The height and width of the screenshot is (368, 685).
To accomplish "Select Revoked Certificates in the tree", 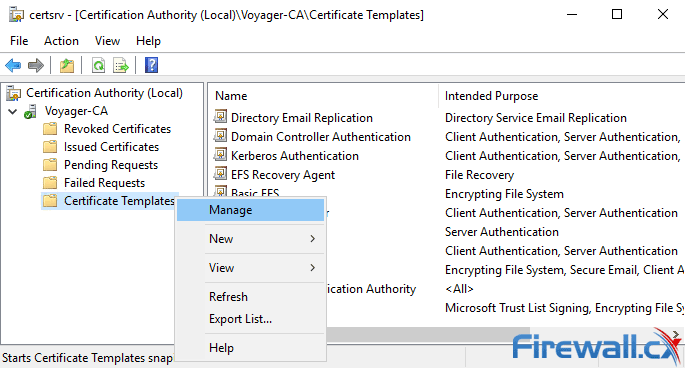I will (117, 129).
